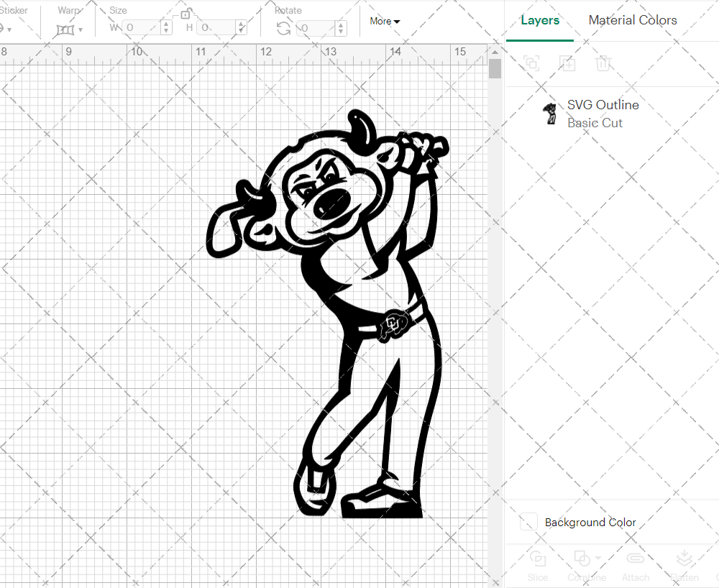Expand the Warp dropdown arrow
Image resolution: width=719 pixels, height=588 pixels.
(x=81, y=30)
